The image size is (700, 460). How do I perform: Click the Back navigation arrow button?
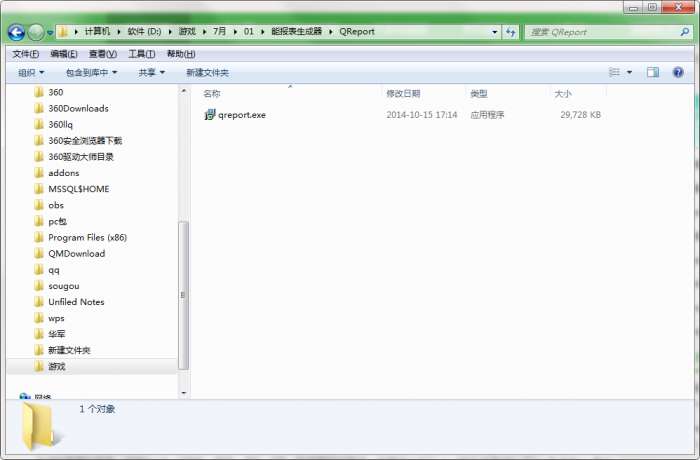click(x=17, y=32)
